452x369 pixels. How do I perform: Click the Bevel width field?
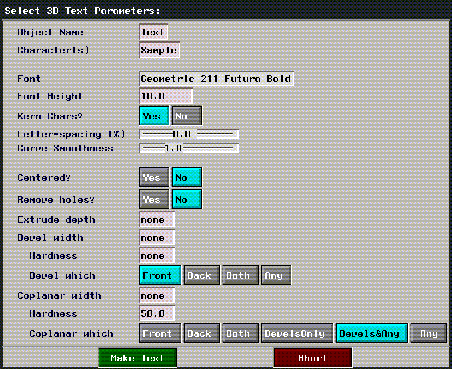157,238
